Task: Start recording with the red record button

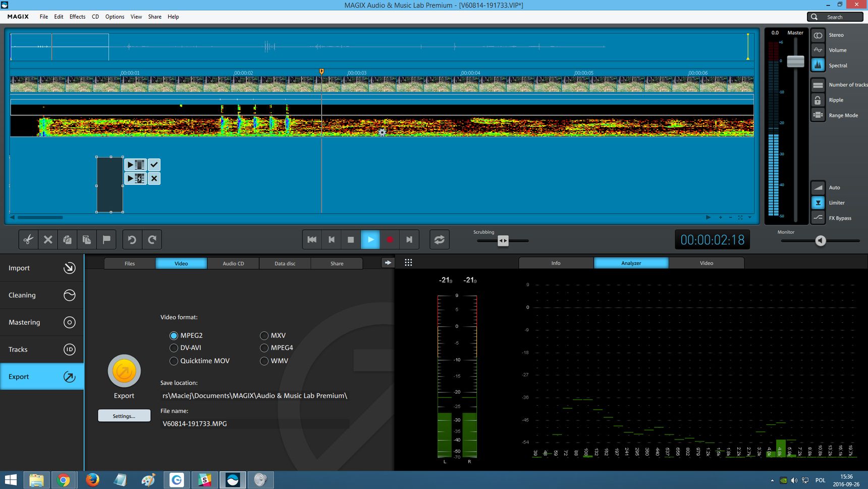Action: 390,239
